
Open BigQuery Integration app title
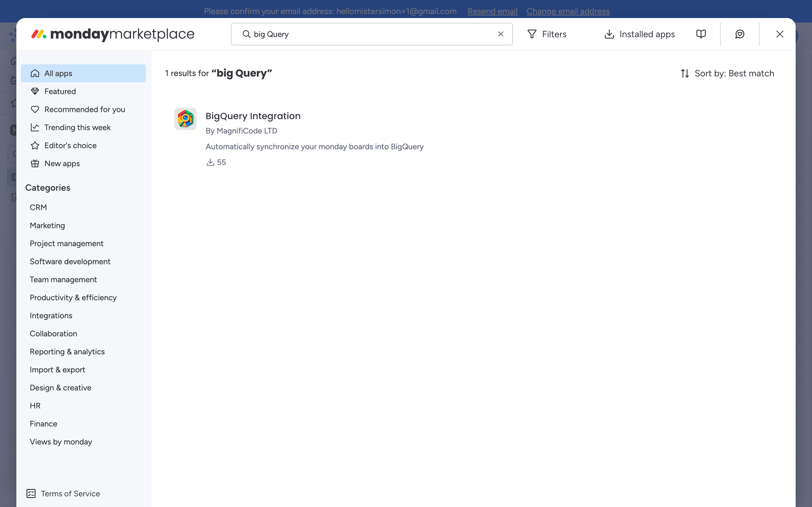pyautogui.click(x=253, y=116)
